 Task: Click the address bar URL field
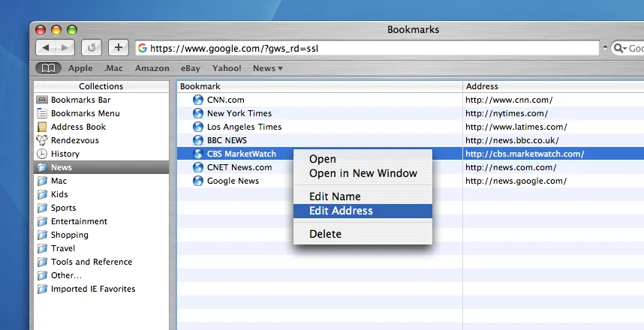coord(367,49)
